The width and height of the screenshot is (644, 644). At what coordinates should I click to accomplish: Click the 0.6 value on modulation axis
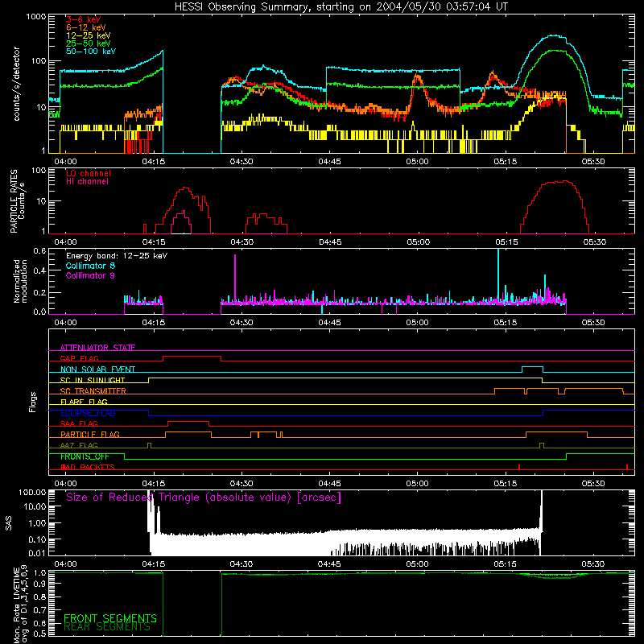[x=39, y=250]
